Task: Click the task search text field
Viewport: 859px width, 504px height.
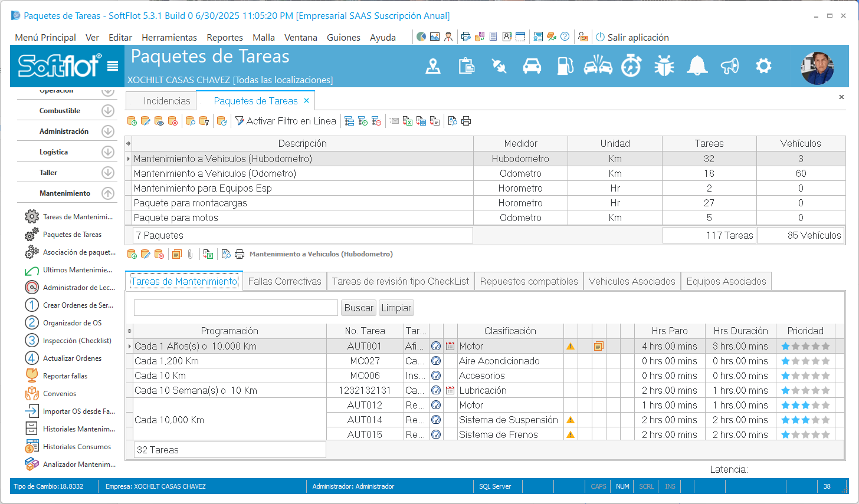Action: 235,308
